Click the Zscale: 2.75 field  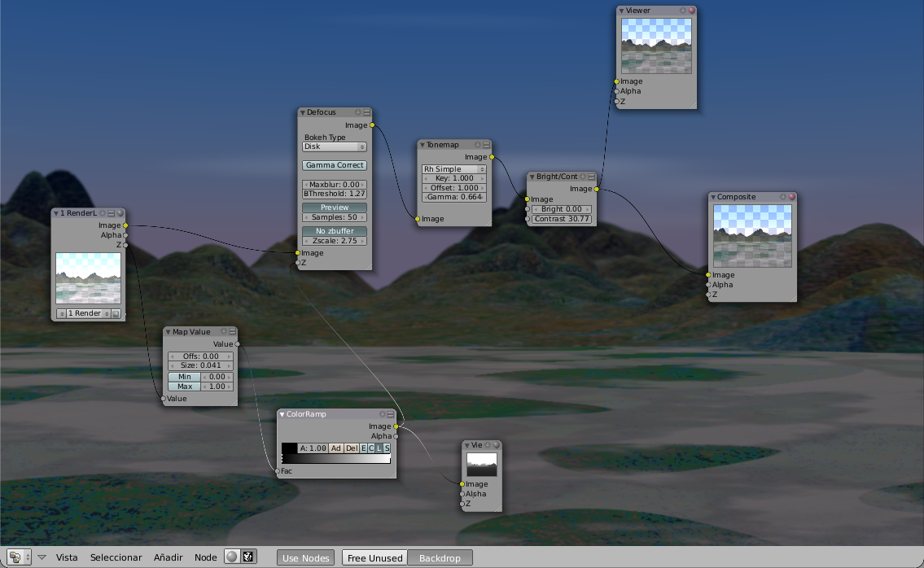point(334,240)
